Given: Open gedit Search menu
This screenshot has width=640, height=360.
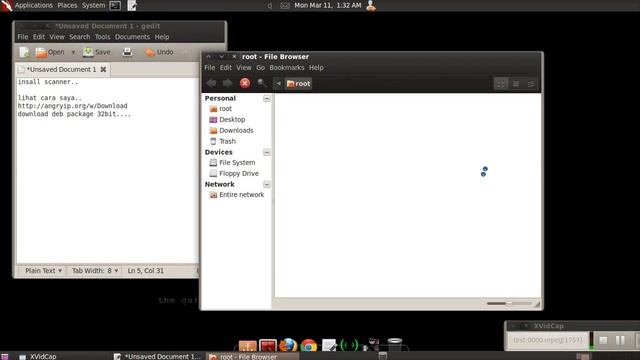Looking at the screenshot, I should click(x=80, y=37).
